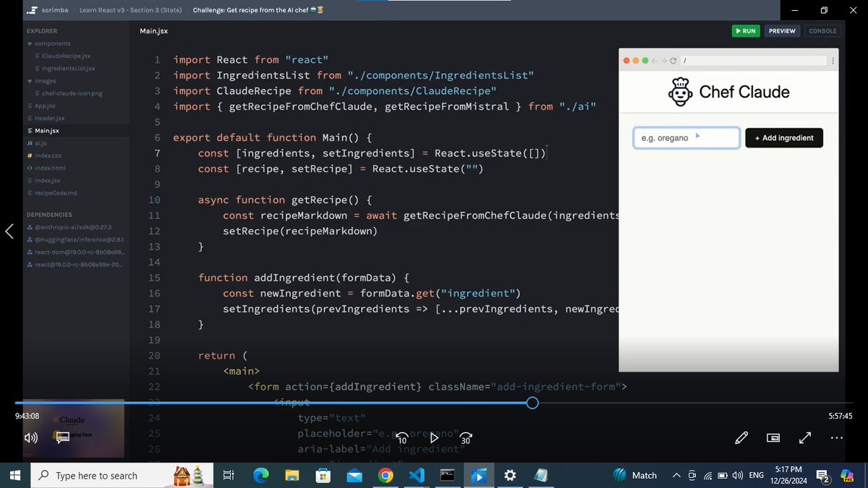The width and height of the screenshot is (868, 488).
Task: Click the fullscreen expand arrows icon
Action: click(x=804, y=437)
